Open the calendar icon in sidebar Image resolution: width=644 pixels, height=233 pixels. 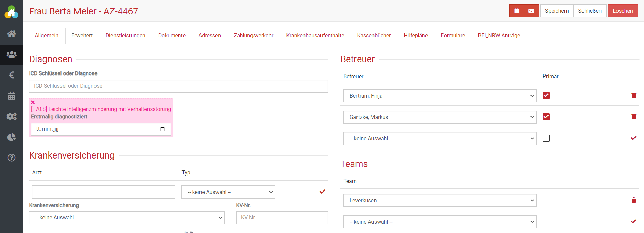(12, 96)
